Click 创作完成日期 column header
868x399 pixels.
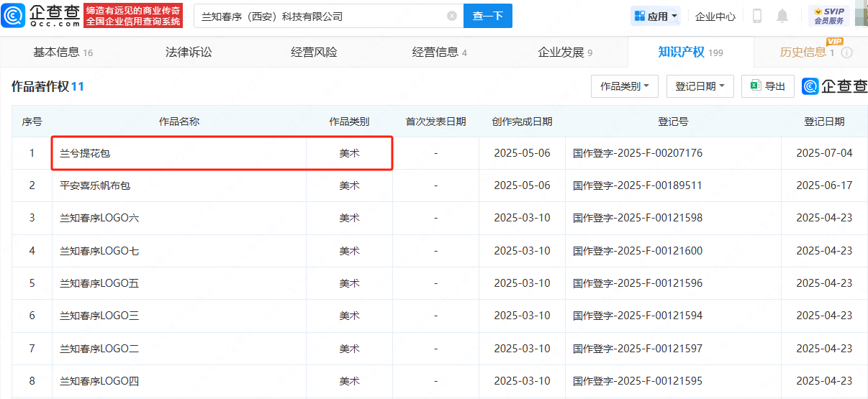point(522,121)
